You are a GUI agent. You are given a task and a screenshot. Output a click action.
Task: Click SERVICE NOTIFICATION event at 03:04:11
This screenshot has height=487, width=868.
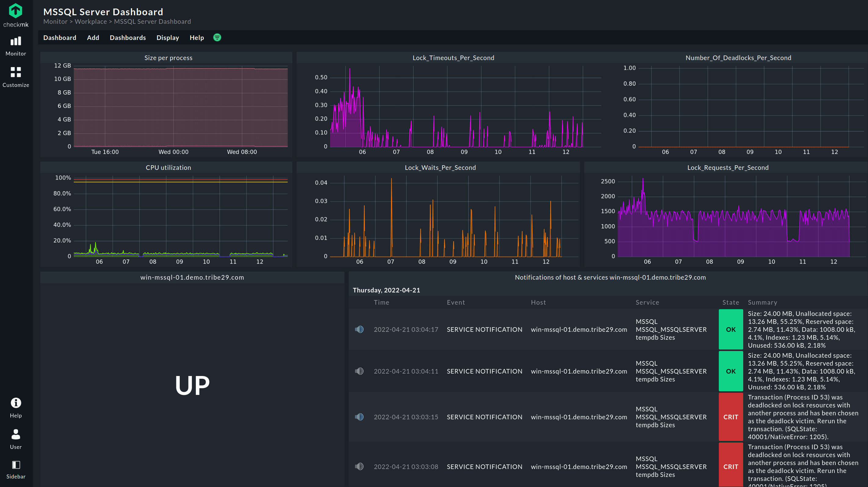click(x=484, y=371)
